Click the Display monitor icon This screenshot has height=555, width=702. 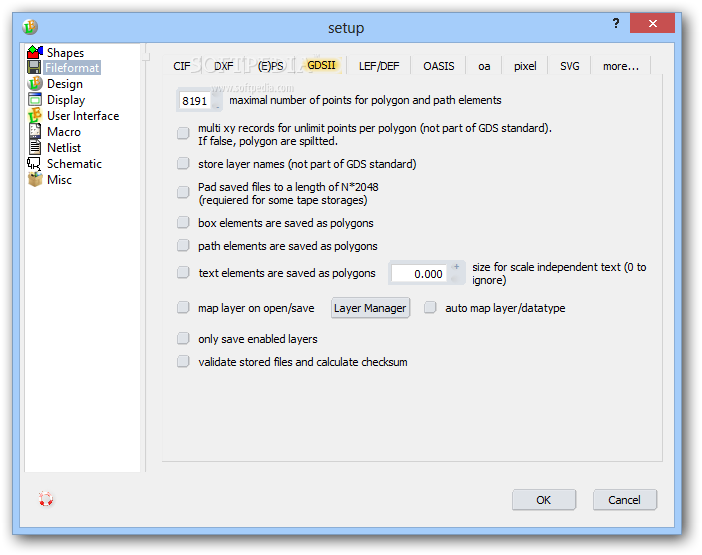(34, 99)
